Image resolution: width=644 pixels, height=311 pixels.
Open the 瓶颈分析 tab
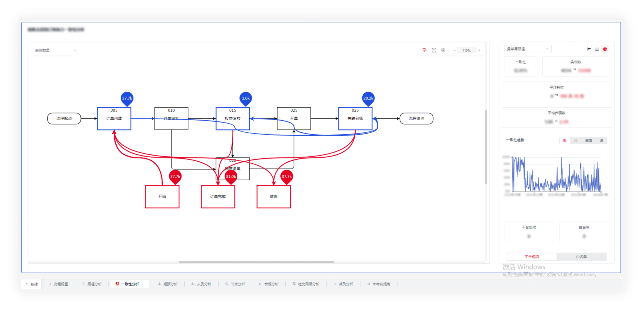click(168, 284)
